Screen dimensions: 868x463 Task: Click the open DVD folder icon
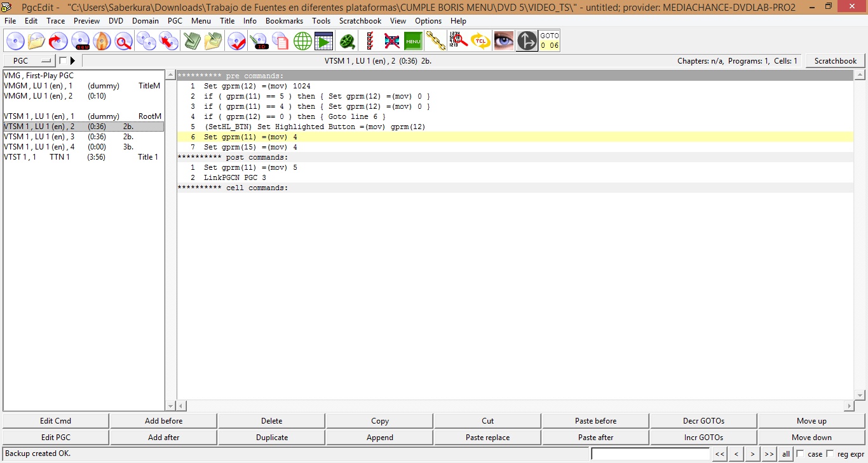(x=36, y=41)
